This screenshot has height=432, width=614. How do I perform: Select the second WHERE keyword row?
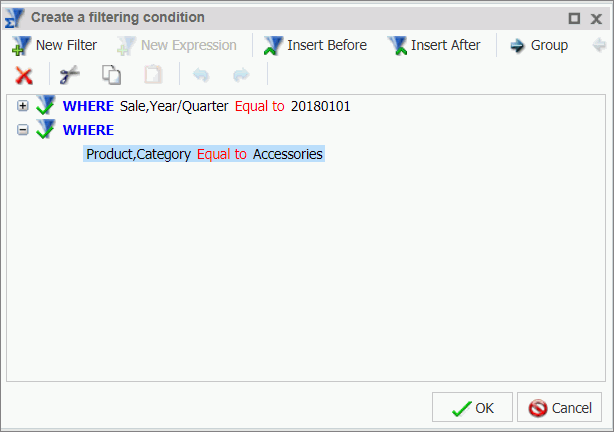(88, 130)
